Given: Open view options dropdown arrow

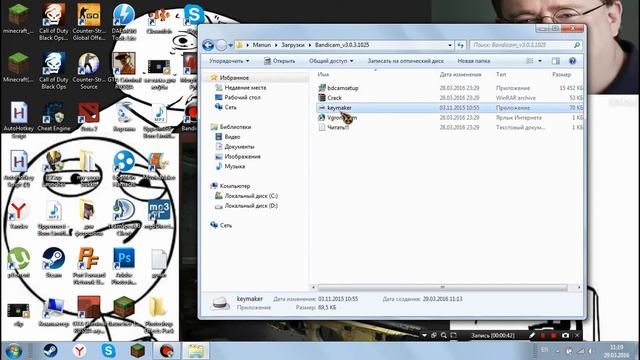Looking at the screenshot, I should pos(540,61).
